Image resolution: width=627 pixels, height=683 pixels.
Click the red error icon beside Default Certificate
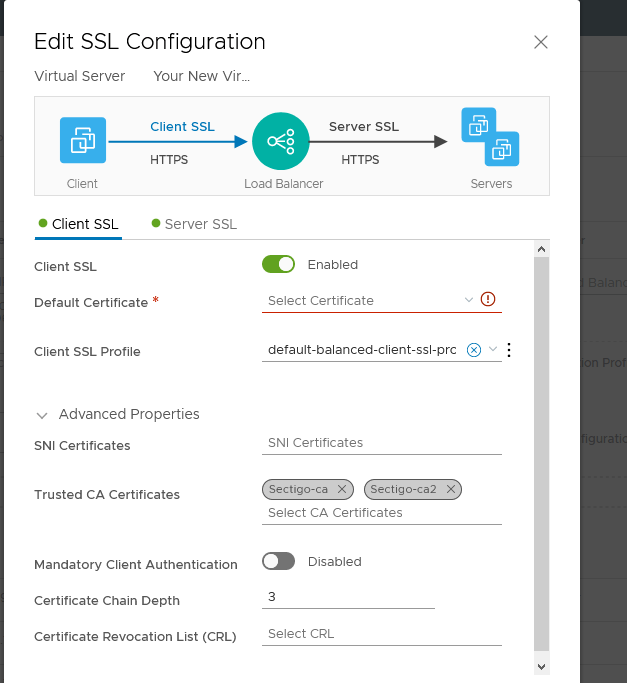click(488, 299)
